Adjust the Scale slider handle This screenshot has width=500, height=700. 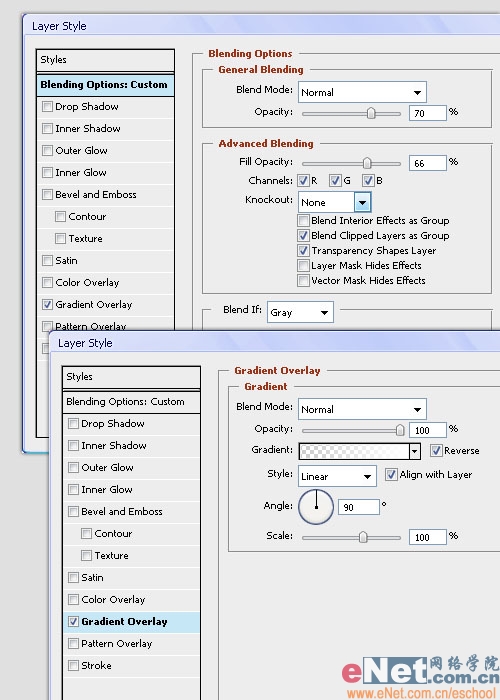tap(363, 537)
